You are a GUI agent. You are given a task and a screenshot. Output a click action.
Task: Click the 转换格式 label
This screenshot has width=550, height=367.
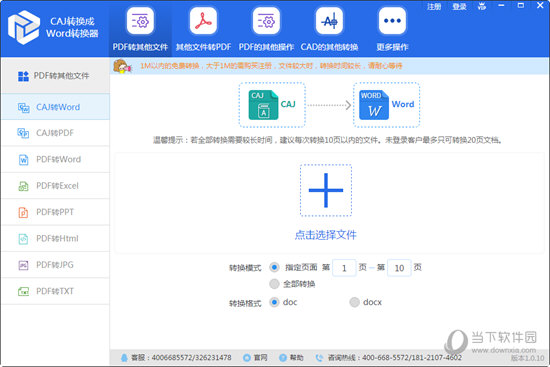(245, 303)
